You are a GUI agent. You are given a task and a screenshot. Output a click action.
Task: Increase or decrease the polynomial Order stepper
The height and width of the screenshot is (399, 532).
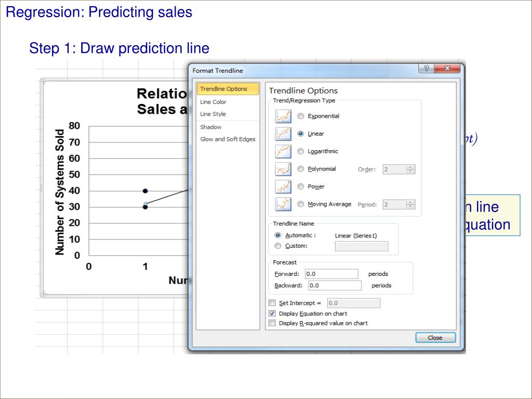point(410,169)
